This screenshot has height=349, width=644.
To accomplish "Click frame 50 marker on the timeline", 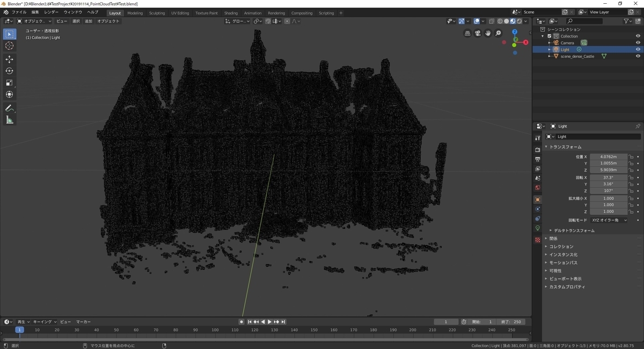I will click(x=115, y=330).
